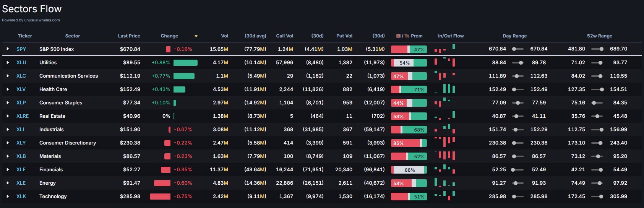Expand the XLRE Real Estate row
This screenshot has width=644, height=208.
click(x=8, y=116)
